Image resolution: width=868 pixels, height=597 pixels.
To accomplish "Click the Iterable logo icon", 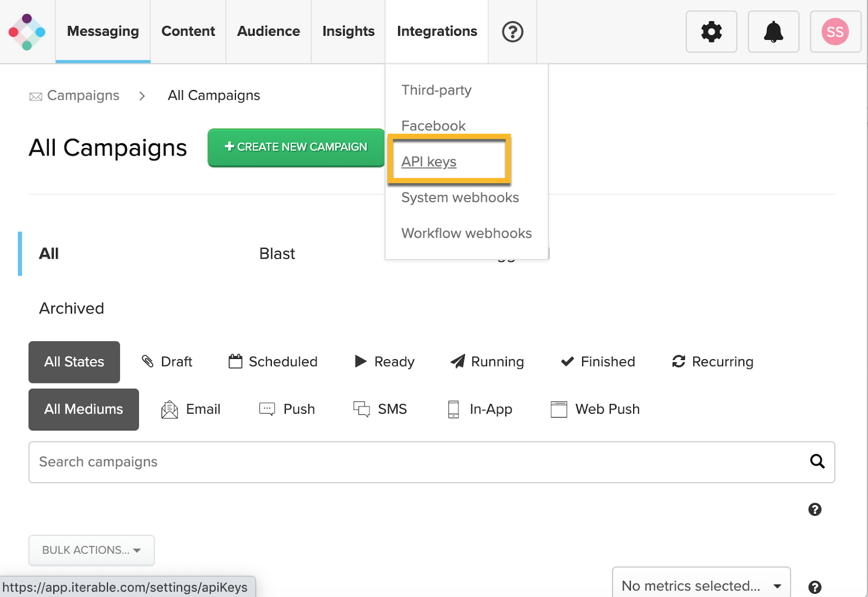I will (x=27, y=32).
